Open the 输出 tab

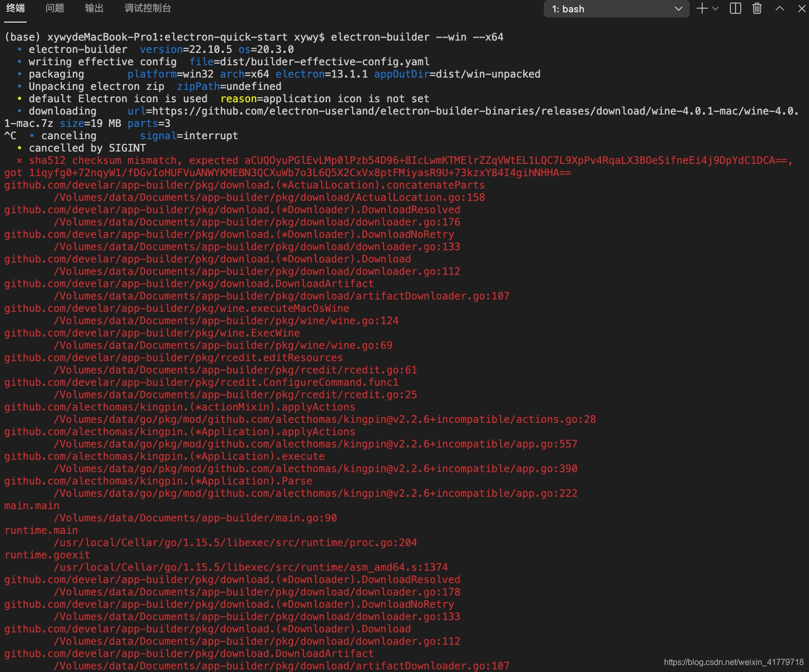point(94,8)
